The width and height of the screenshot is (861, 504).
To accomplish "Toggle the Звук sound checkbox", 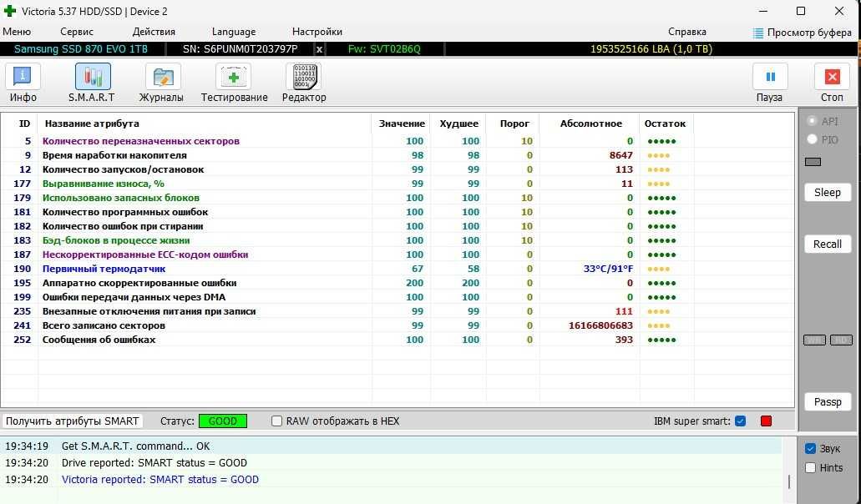I will 811,449.
